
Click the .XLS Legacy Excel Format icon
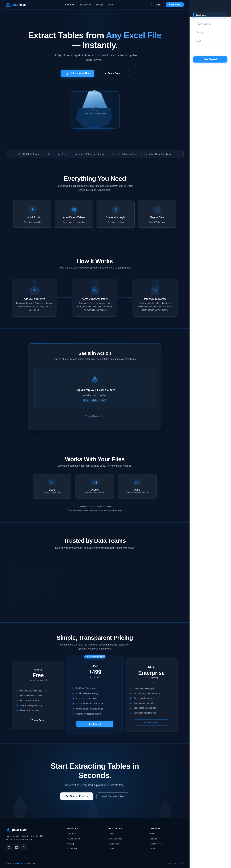(52, 483)
